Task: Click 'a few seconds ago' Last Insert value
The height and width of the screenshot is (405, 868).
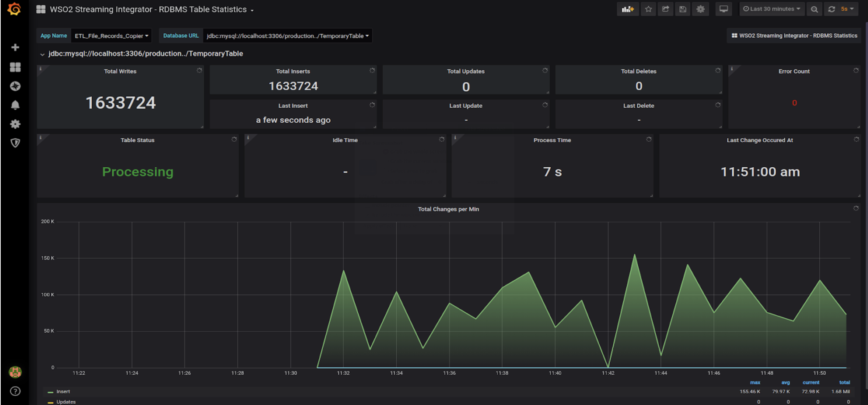Action: point(293,120)
